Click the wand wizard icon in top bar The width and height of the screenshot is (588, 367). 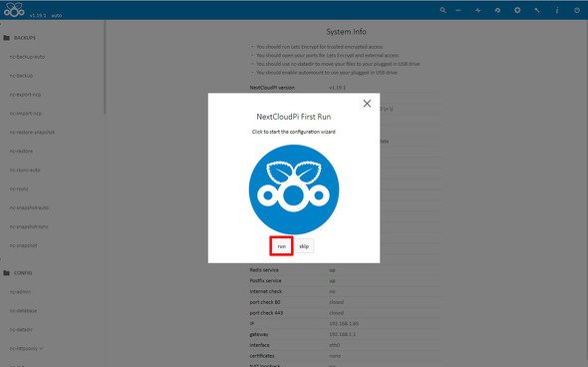coord(537,10)
